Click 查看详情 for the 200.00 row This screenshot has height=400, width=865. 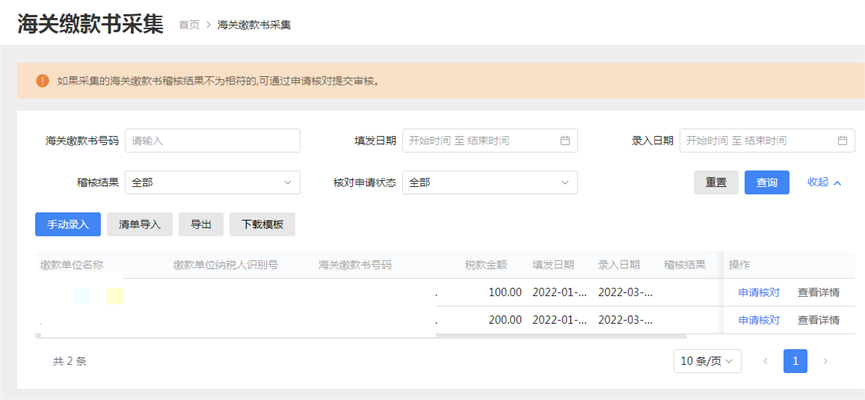coord(819,319)
